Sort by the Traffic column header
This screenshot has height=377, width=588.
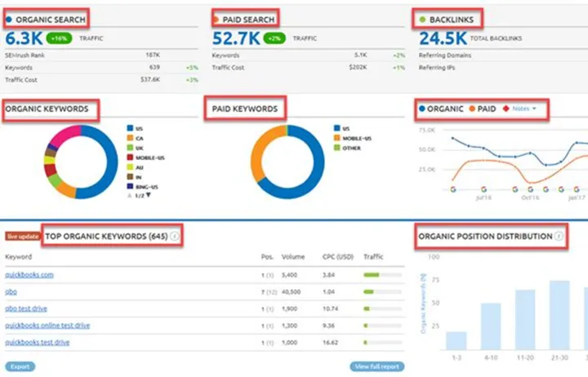373,257
